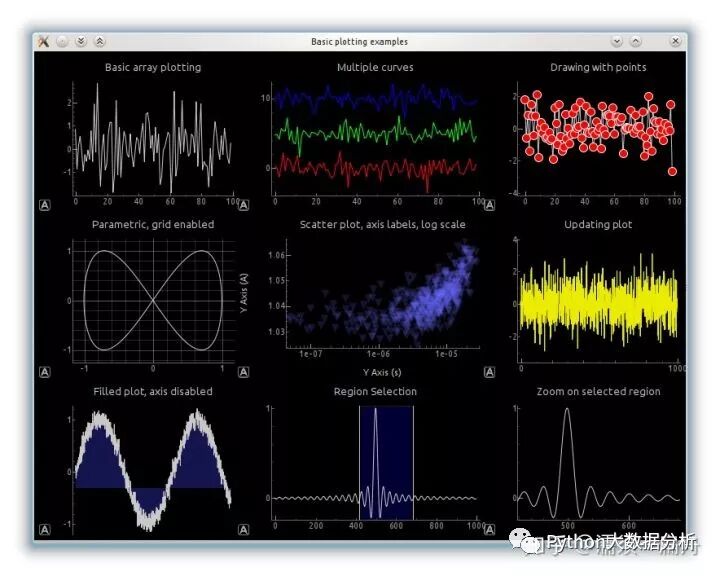720x576 pixels.
Task: Open the window menu via X application icon
Action: tap(44, 41)
